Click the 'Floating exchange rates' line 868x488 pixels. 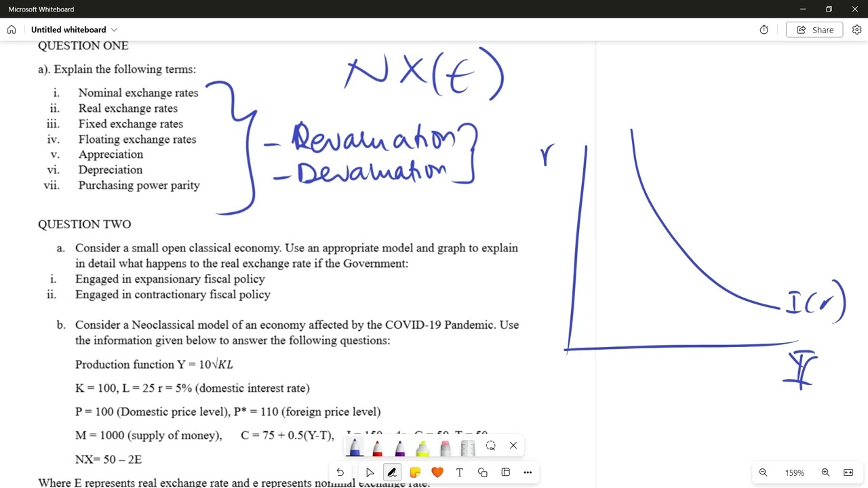[138, 140]
